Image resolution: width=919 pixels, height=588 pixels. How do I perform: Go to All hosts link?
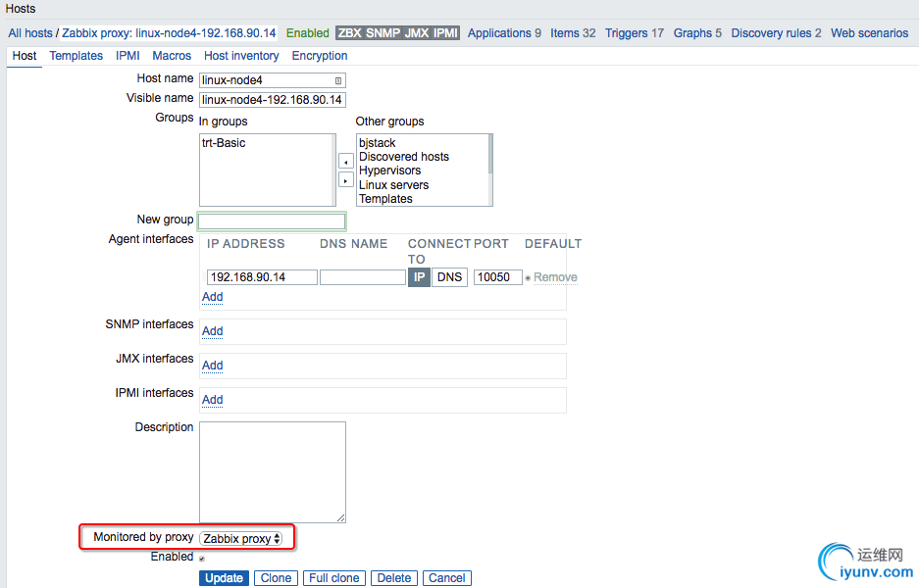29,33
